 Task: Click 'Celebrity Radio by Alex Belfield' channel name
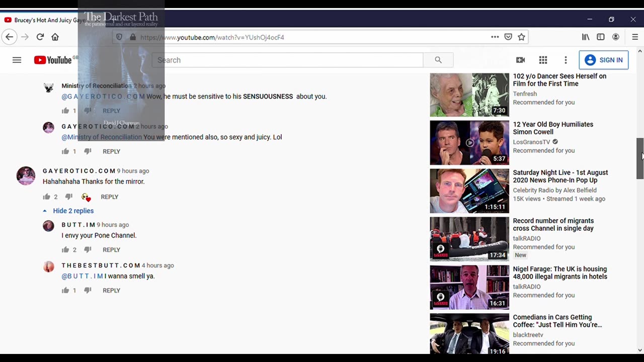pos(554,190)
